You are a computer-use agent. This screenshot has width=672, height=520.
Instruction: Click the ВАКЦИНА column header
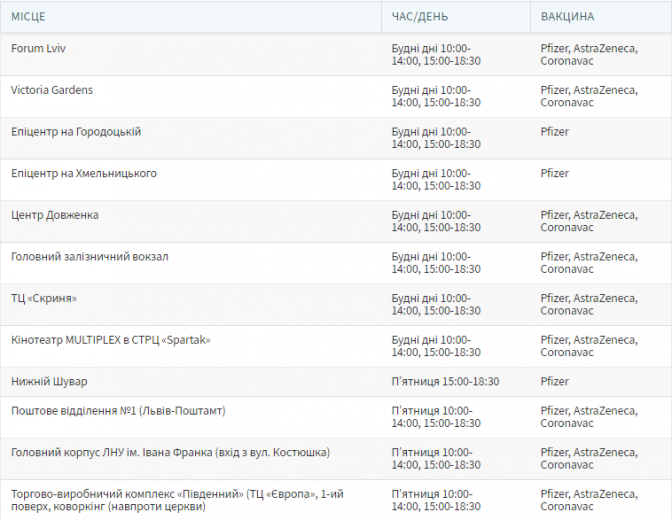(x=567, y=17)
